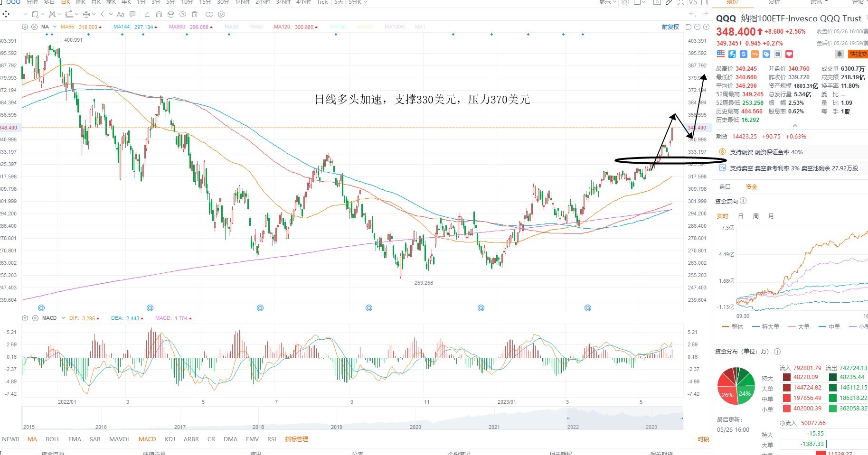Click the comment bubble annotation tool
Viewport: 868px width, 455px height.
click(132, 14)
